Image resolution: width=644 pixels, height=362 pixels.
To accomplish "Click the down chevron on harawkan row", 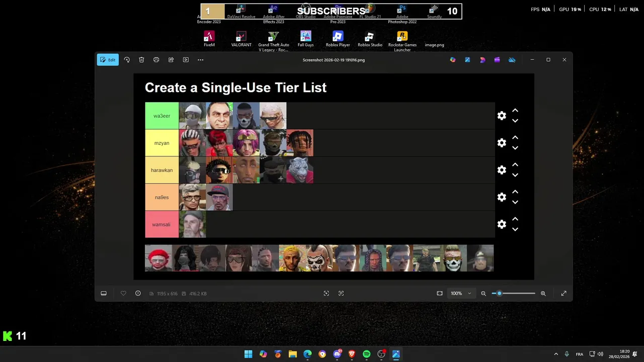I will click(x=515, y=175).
